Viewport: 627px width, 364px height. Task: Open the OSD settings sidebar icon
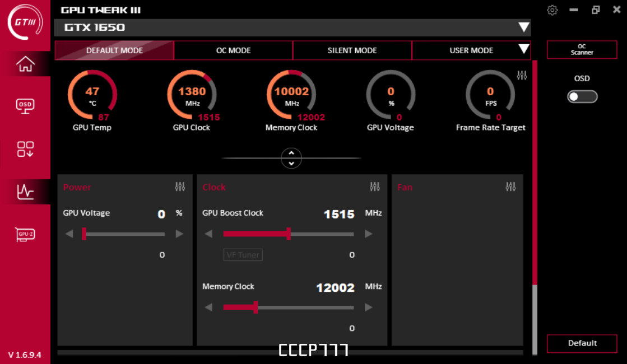pos(25,106)
